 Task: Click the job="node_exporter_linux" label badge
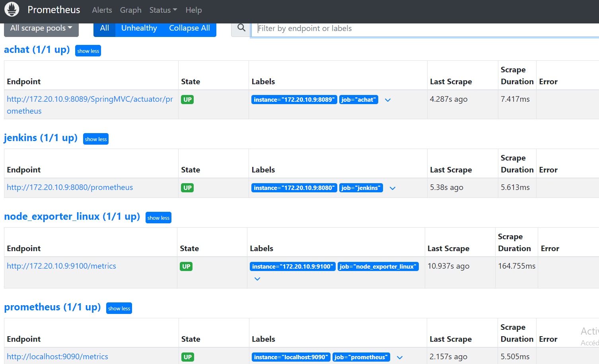pos(378,266)
